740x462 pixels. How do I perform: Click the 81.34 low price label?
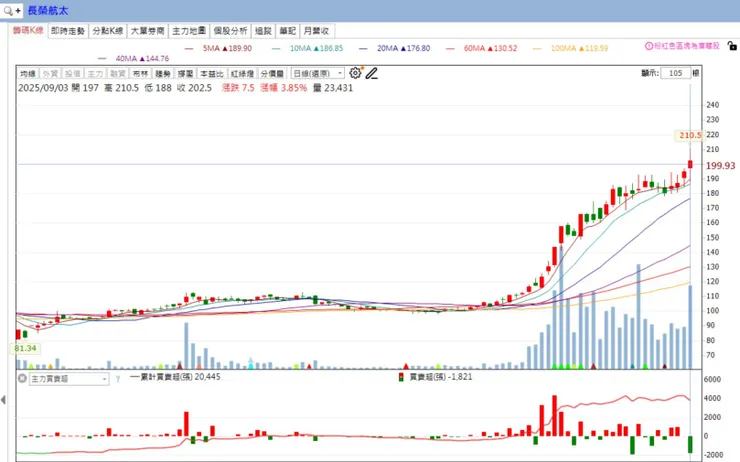pyautogui.click(x=25, y=348)
